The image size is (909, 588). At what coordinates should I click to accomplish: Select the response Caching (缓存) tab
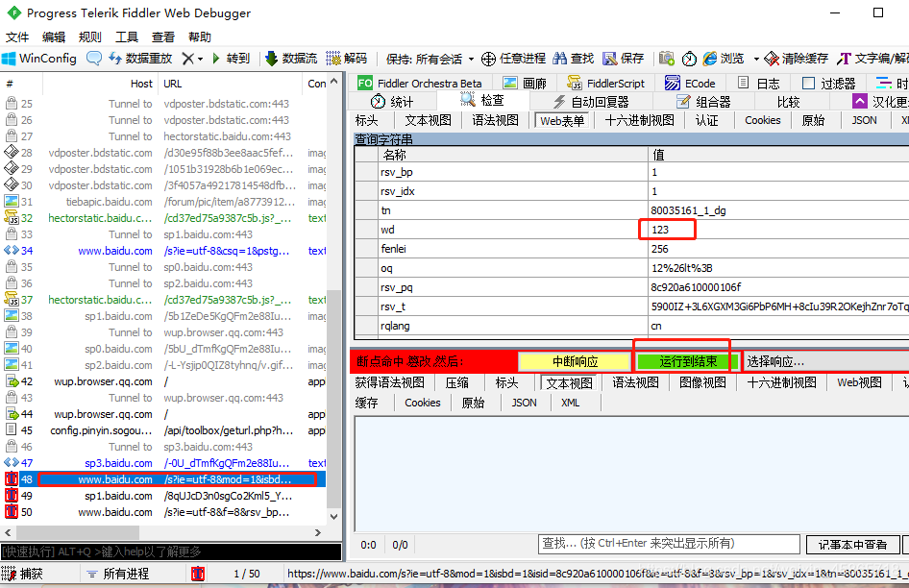tap(366, 403)
